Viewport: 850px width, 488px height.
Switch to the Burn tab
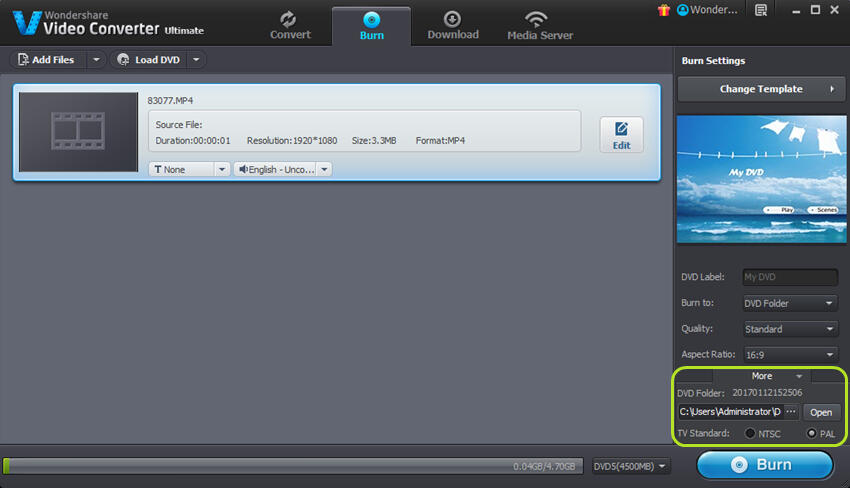[371, 25]
